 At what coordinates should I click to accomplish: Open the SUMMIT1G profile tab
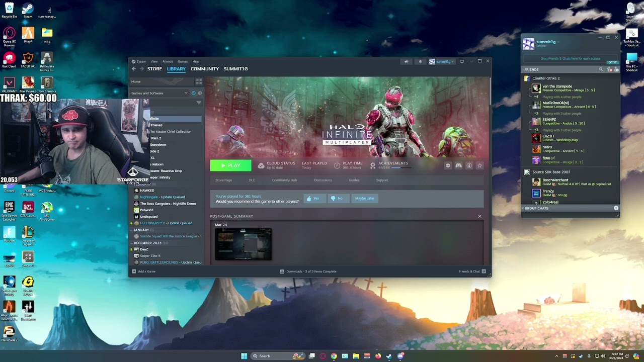[x=235, y=69]
